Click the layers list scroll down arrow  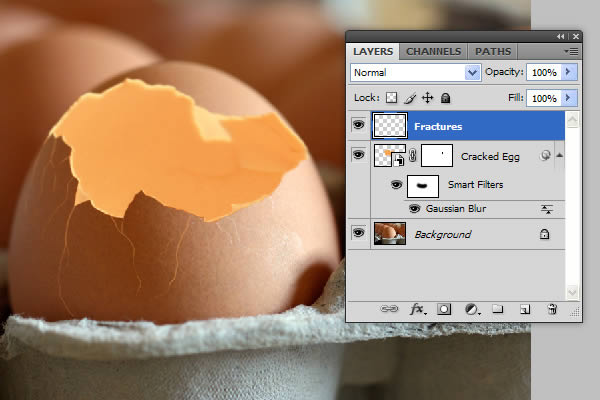click(x=572, y=292)
